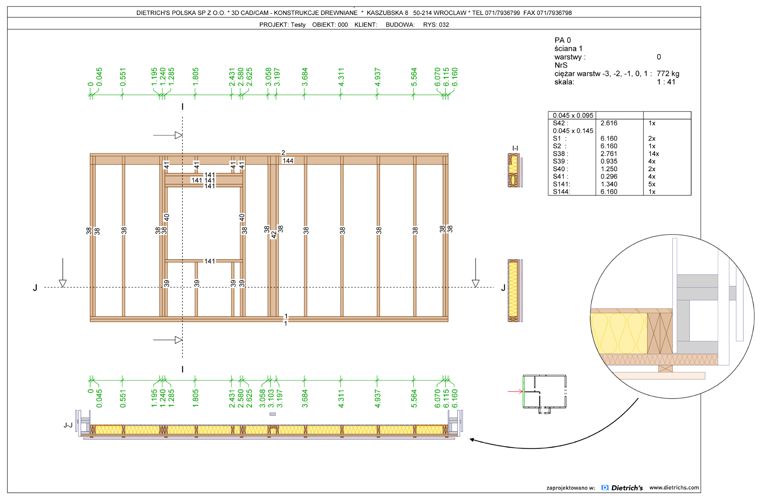Click the window sill member labeled 141
The height and width of the screenshot is (500, 769).
[210, 261]
